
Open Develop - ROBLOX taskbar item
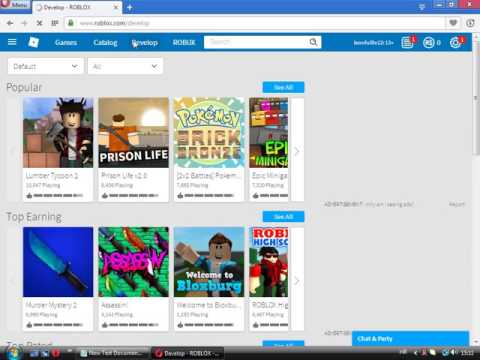(188, 353)
